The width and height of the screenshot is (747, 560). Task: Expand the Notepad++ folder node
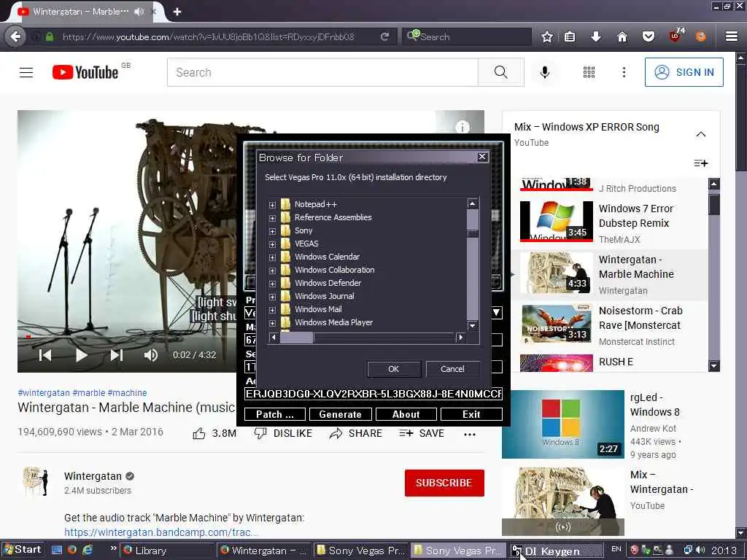pos(272,205)
